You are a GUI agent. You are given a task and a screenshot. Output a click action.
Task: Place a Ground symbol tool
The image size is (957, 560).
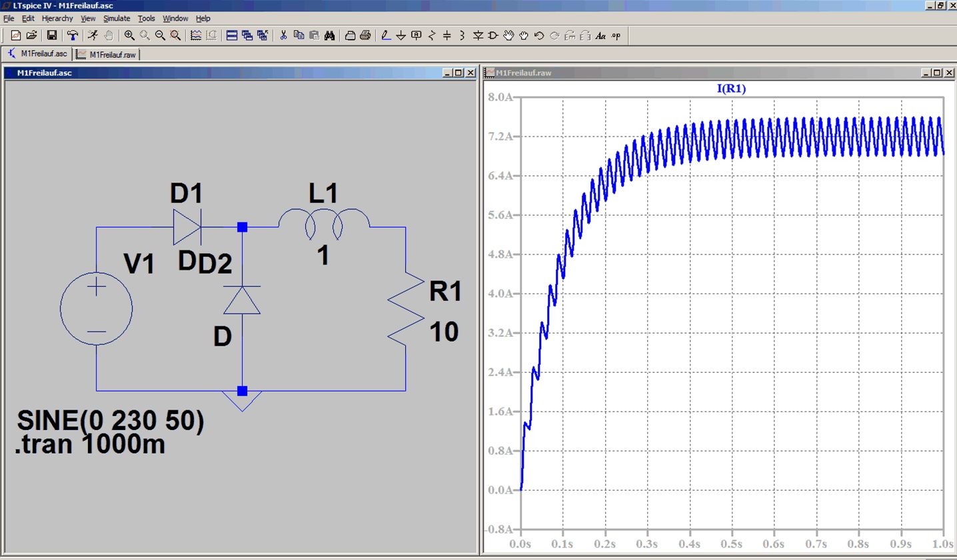pyautogui.click(x=401, y=35)
